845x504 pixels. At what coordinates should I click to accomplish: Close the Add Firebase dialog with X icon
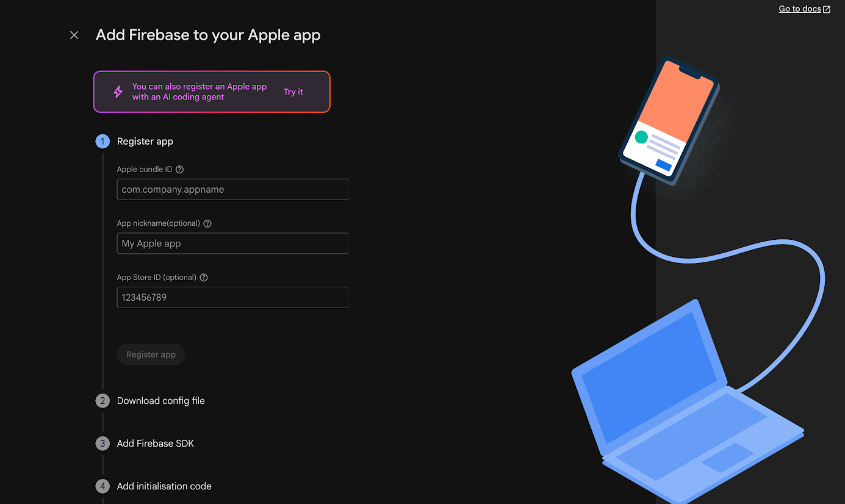[74, 35]
